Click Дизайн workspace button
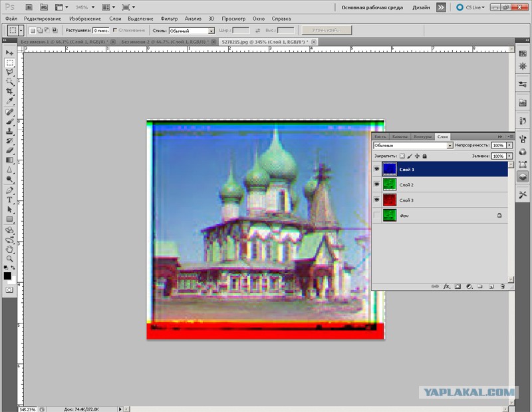Image resolution: width=532 pixels, height=412 pixels. [x=421, y=7]
